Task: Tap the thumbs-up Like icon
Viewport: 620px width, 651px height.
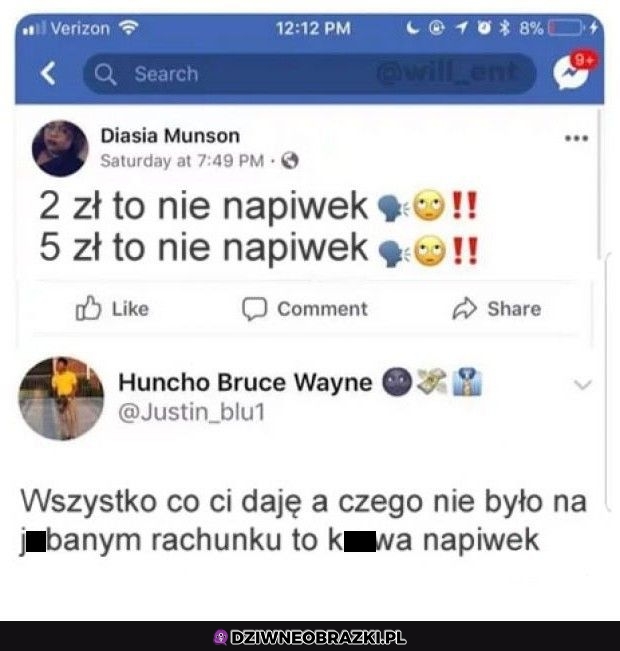Action: 88,308
